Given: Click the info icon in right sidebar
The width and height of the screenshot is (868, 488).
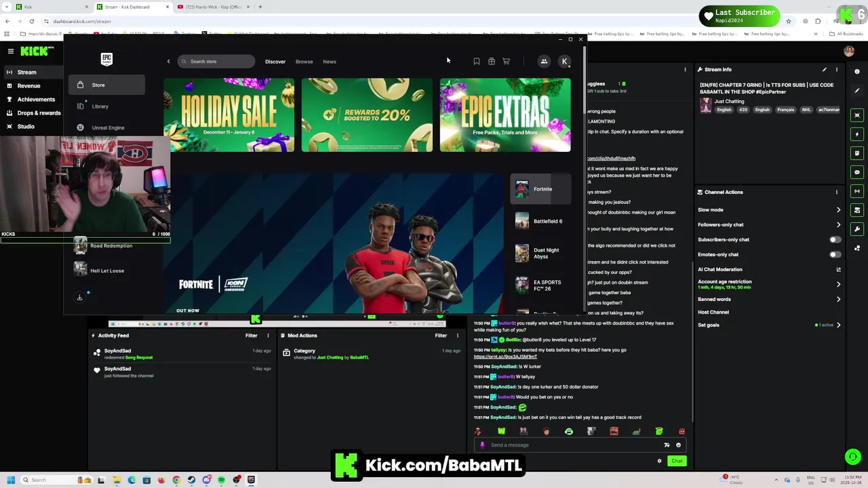Looking at the screenshot, I should pyautogui.click(x=857, y=71).
